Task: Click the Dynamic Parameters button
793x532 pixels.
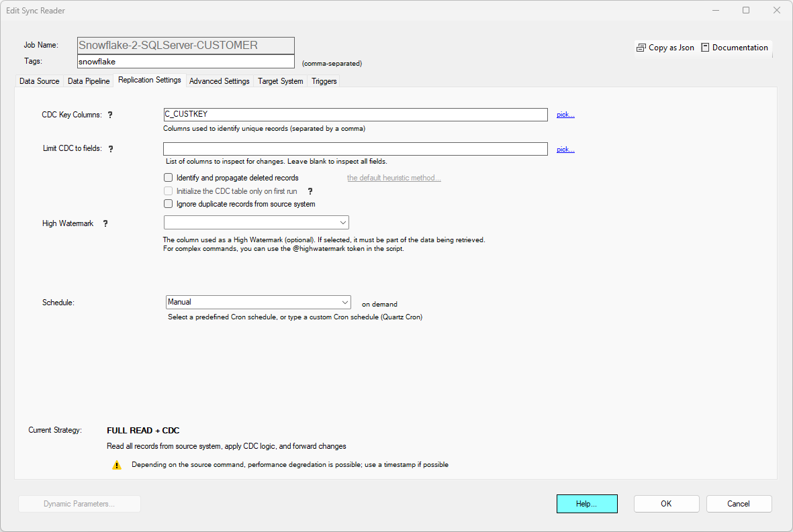Action: [79, 504]
